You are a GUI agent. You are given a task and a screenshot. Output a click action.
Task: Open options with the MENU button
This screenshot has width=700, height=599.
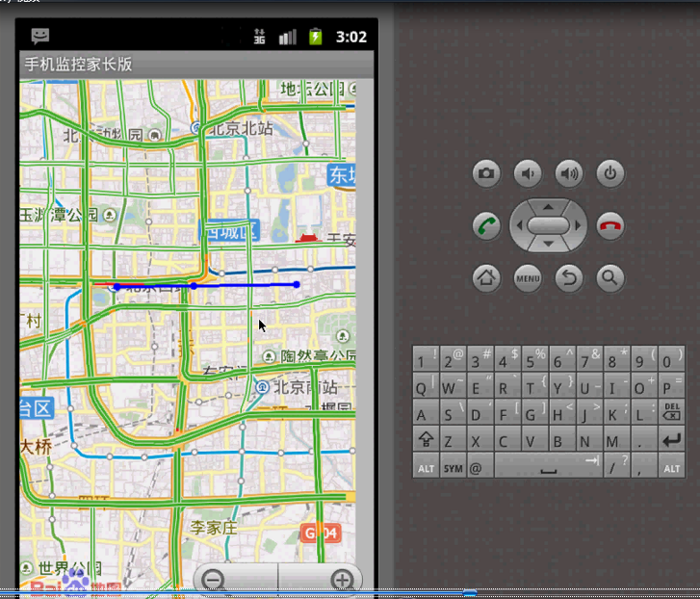pos(528,278)
